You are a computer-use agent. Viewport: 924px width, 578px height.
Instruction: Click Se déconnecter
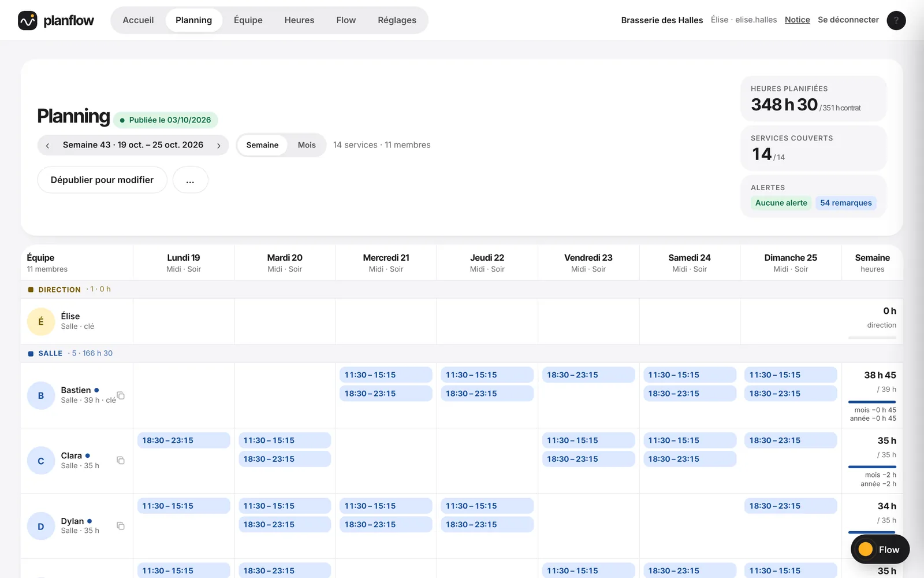848,20
